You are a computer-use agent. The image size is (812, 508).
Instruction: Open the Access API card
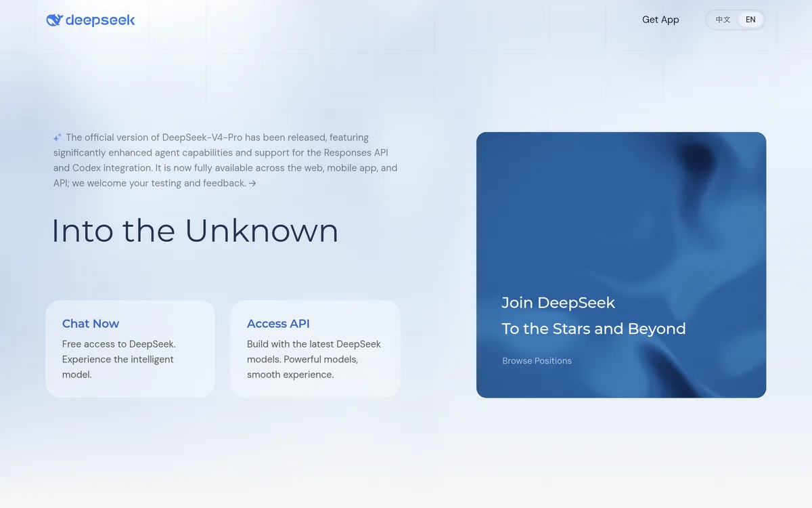pyautogui.click(x=315, y=349)
